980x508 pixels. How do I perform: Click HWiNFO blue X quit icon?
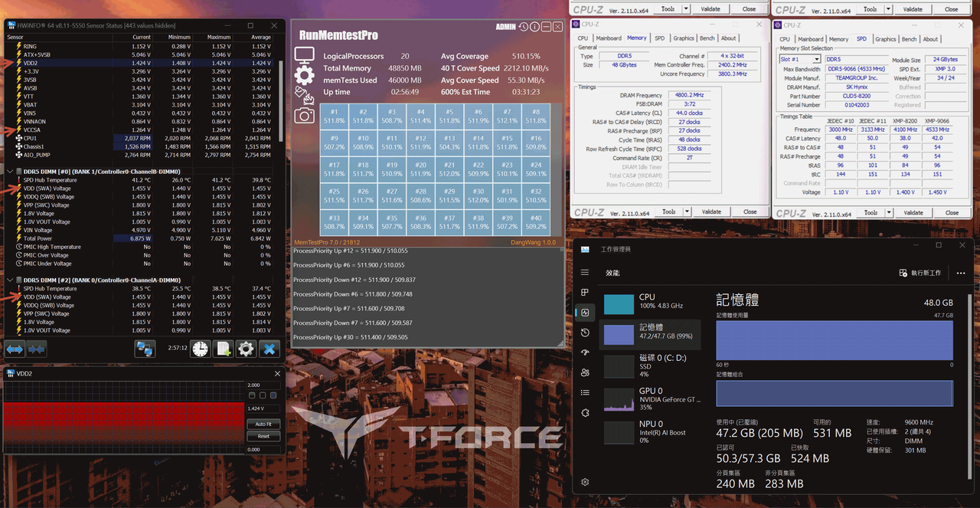point(269,349)
